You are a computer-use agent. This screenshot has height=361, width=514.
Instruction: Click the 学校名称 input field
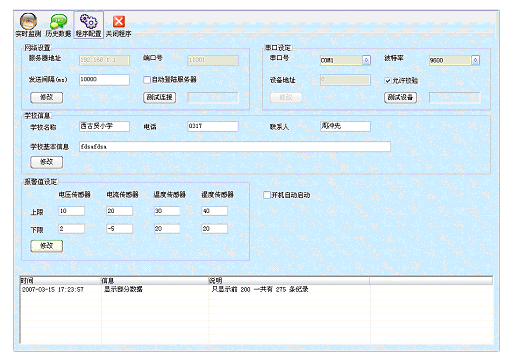point(104,126)
